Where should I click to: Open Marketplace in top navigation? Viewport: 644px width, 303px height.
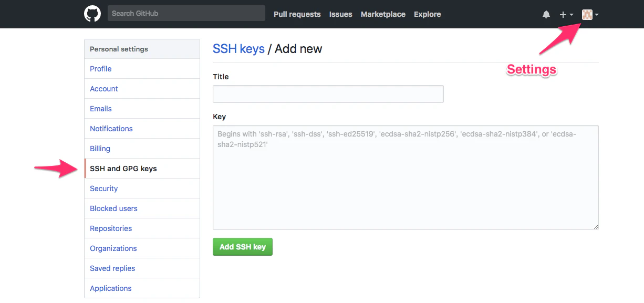383,14
